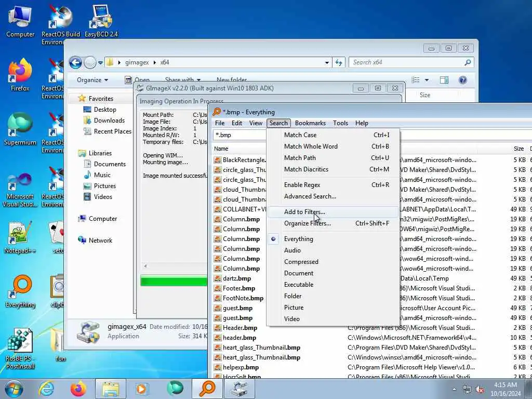This screenshot has width=532, height=399.
Task: Open the Microsoft Visual Studio desktop shortcut
Action: click(20, 190)
